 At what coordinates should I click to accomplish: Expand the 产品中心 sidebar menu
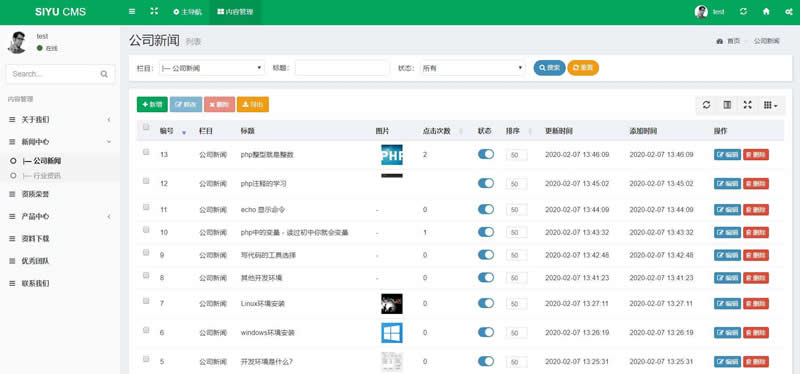pyautogui.click(x=60, y=216)
